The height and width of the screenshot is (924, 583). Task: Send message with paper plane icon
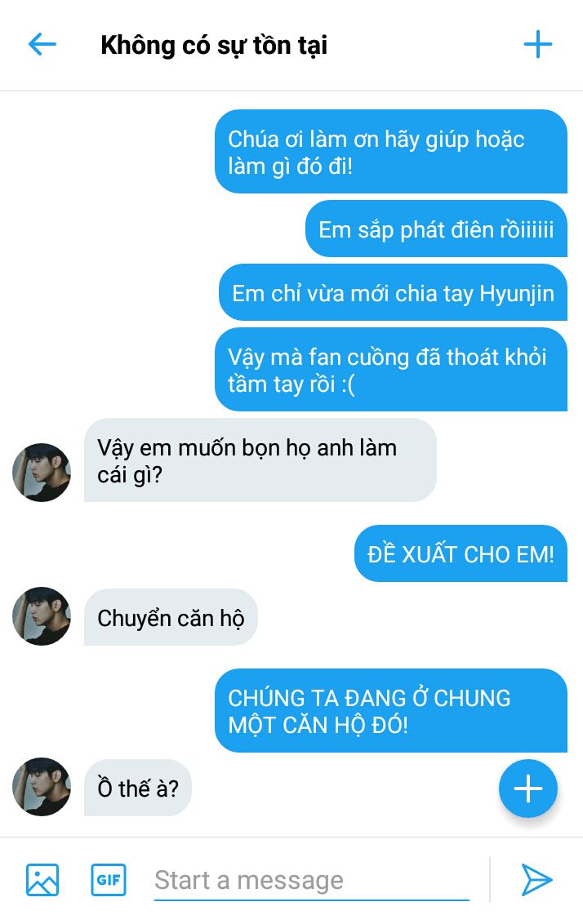pyautogui.click(x=536, y=880)
